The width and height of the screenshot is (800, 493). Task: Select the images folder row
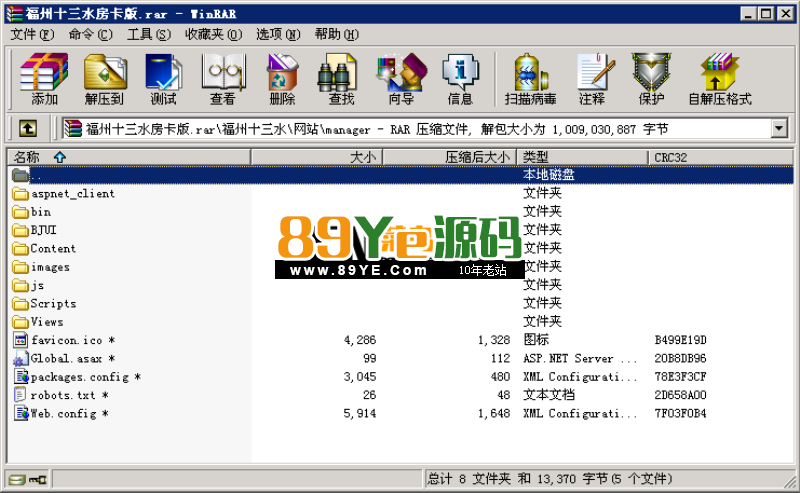pos(401,267)
